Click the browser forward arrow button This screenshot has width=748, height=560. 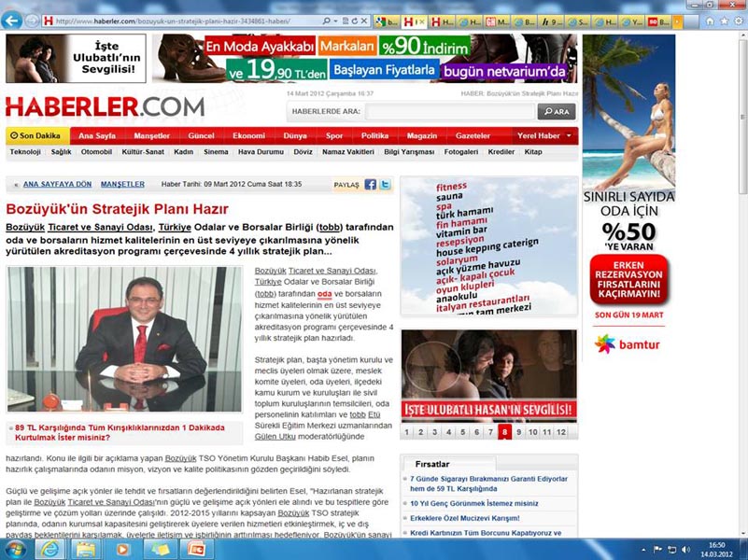tap(32, 21)
